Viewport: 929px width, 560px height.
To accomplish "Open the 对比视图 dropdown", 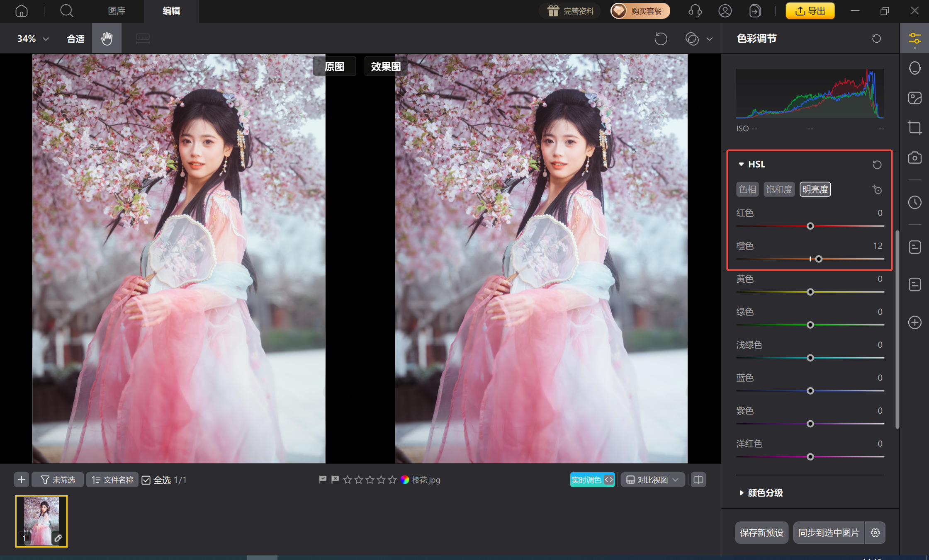I will 652,480.
